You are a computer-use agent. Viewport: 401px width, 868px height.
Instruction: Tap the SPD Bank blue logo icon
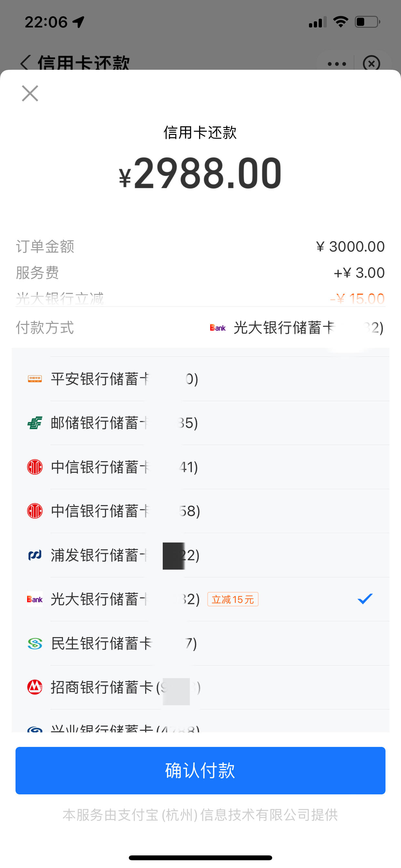[35, 555]
